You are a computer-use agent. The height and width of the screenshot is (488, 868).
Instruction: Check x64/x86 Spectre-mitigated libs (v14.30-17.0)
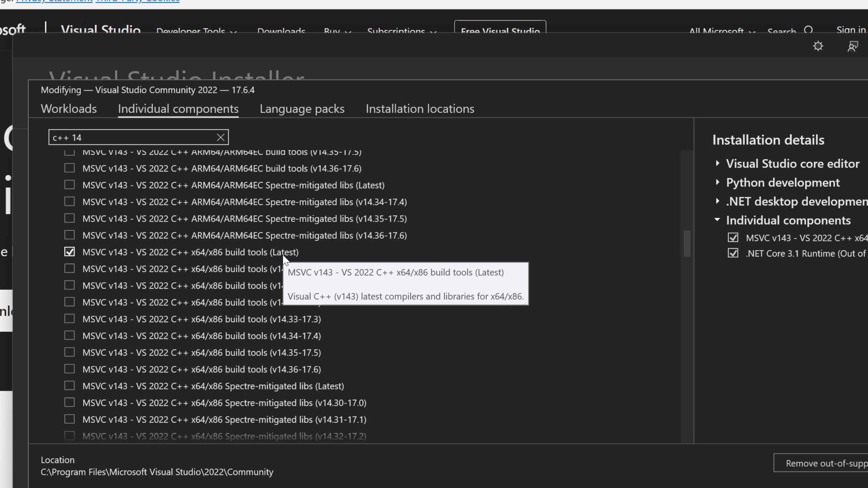(70, 402)
